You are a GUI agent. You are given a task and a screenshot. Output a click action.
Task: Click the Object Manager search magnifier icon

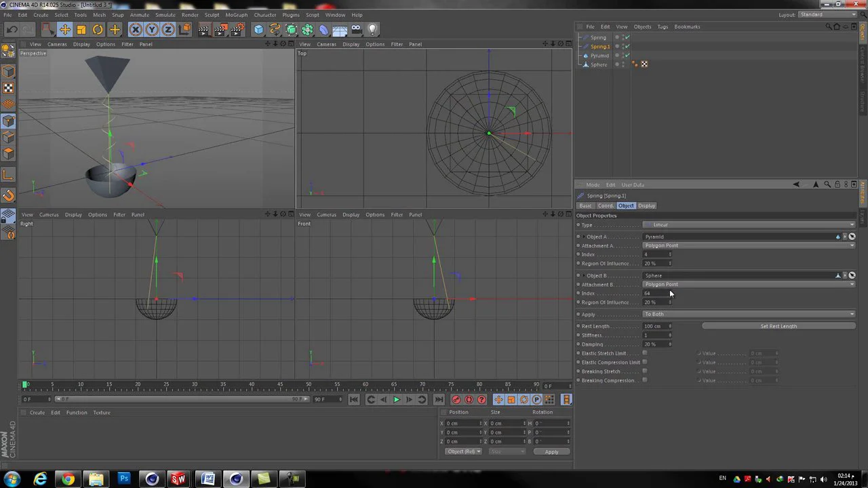[x=828, y=26]
